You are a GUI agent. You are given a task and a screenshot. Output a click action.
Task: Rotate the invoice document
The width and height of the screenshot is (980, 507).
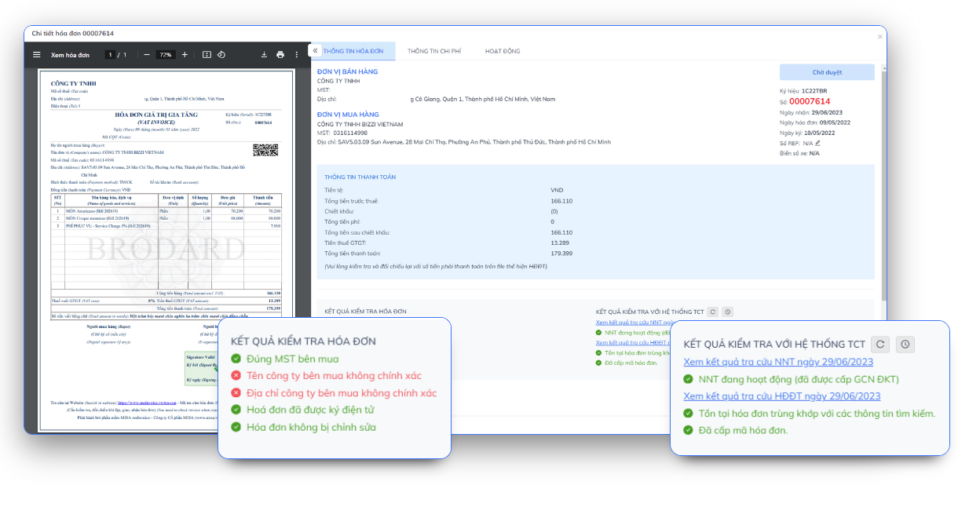tap(221, 55)
